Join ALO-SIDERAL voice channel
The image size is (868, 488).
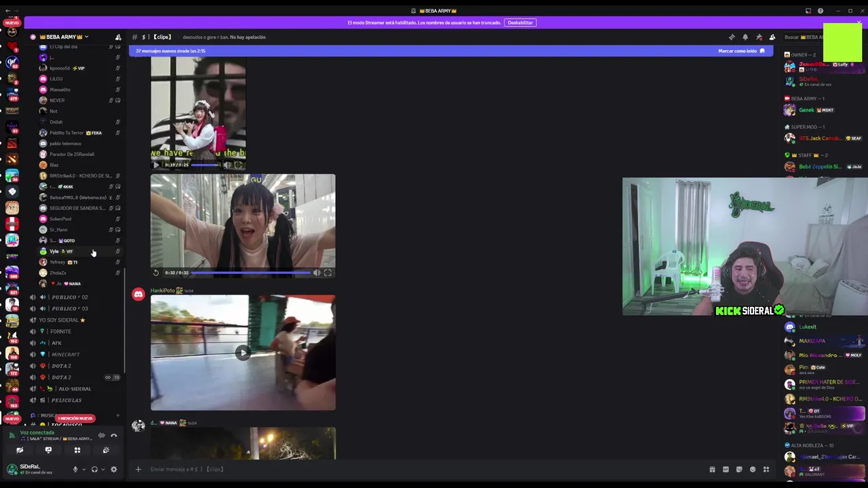[x=74, y=389]
